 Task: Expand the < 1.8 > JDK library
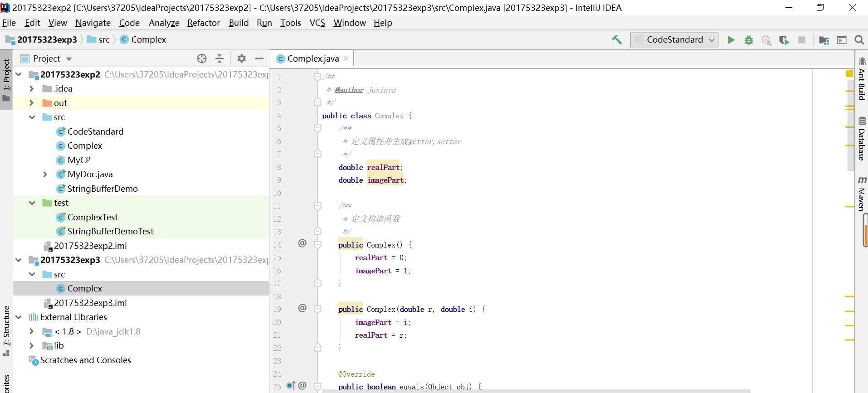click(x=32, y=331)
